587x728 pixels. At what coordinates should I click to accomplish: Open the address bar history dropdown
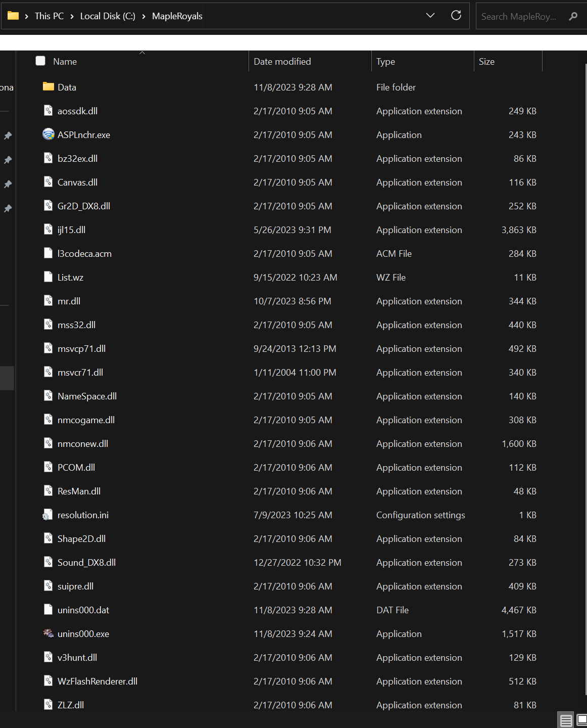pos(430,16)
